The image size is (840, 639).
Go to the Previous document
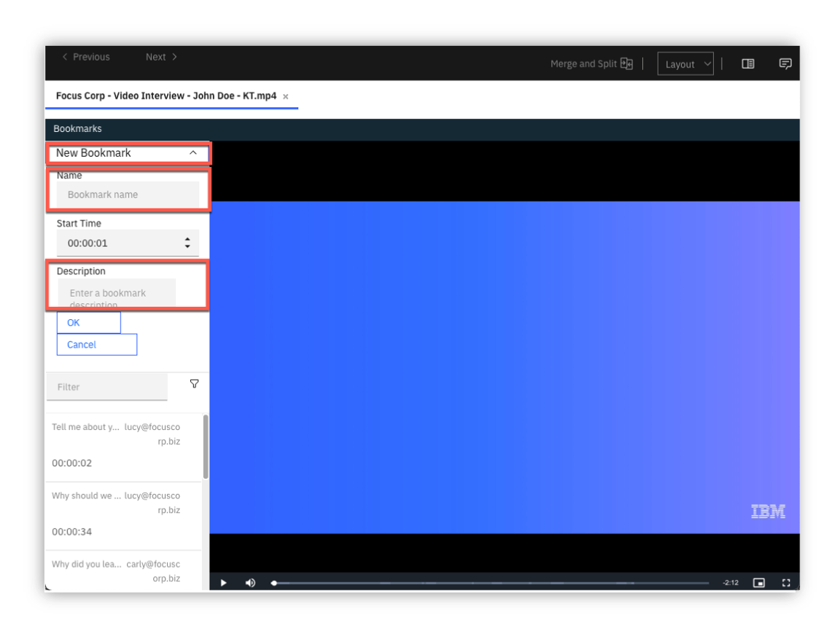pos(86,57)
